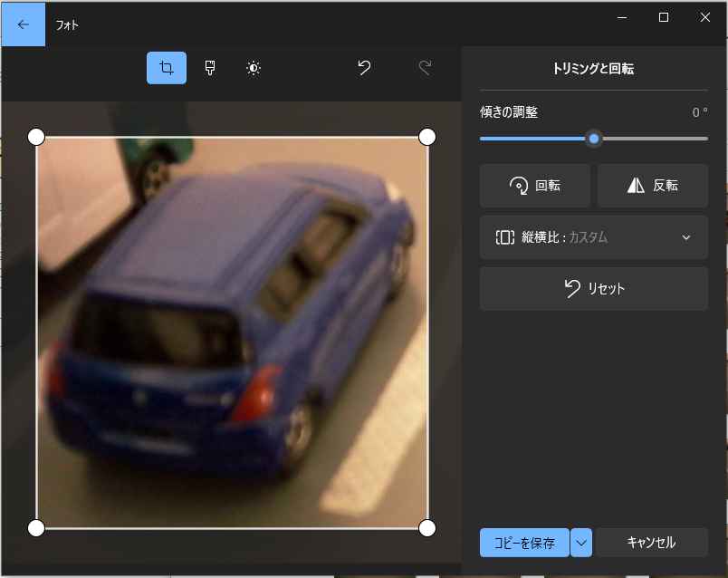728x578 pixels.
Task: Cancel editing with キャンセル
Action: 651,543
